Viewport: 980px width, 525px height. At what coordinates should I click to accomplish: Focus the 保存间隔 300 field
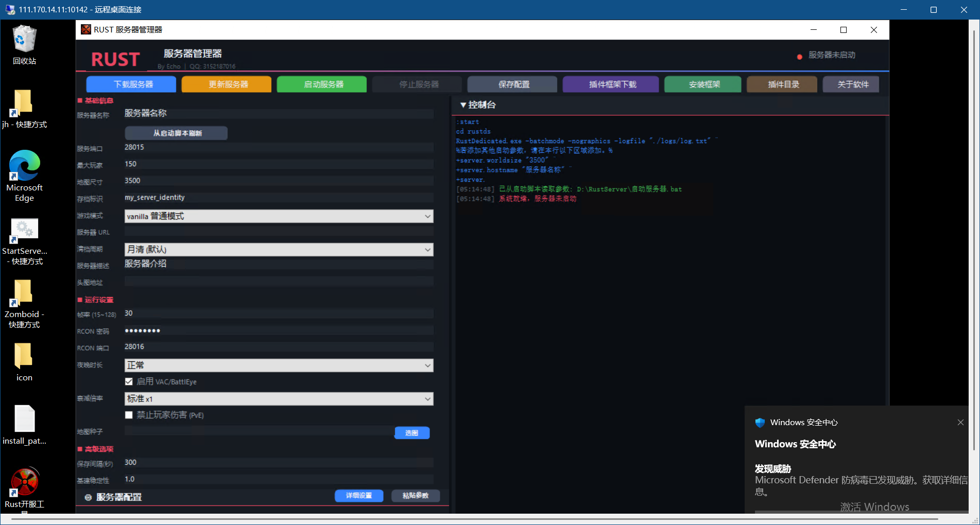click(279, 463)
